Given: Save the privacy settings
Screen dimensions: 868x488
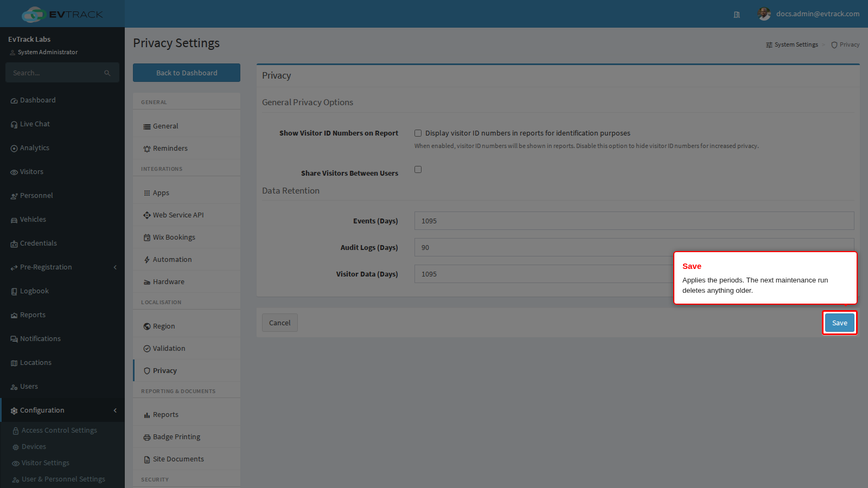Looking at the screenshot, I should (840, 323).
